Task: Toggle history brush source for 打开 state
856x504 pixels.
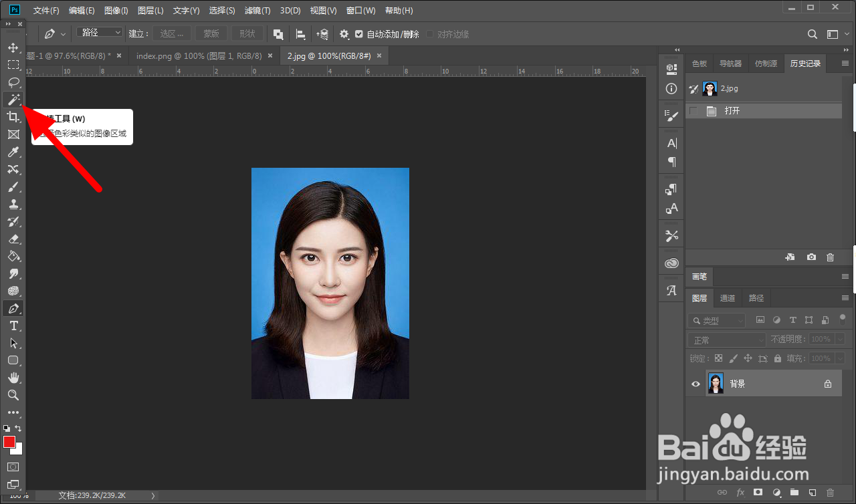Action: pyautogui.click(x=693, y=111)
